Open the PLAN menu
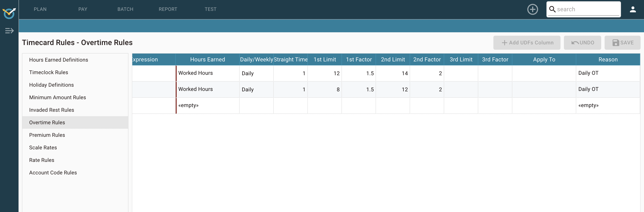Image resolution: width=644 pixels, height=212 pixels. tap(40, 9)
